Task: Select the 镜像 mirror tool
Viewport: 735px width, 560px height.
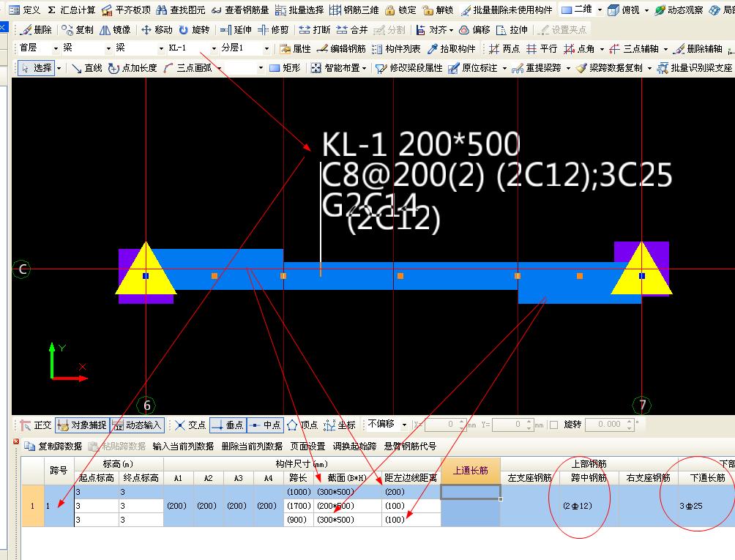Action: point(115,30)
